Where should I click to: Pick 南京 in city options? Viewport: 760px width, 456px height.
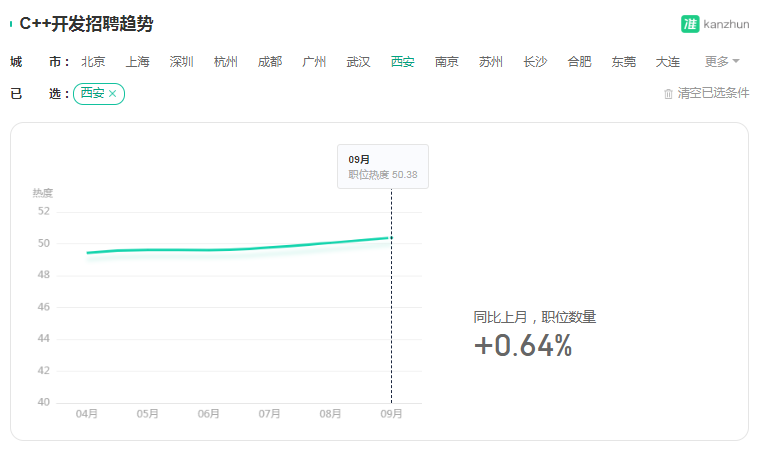446,62
